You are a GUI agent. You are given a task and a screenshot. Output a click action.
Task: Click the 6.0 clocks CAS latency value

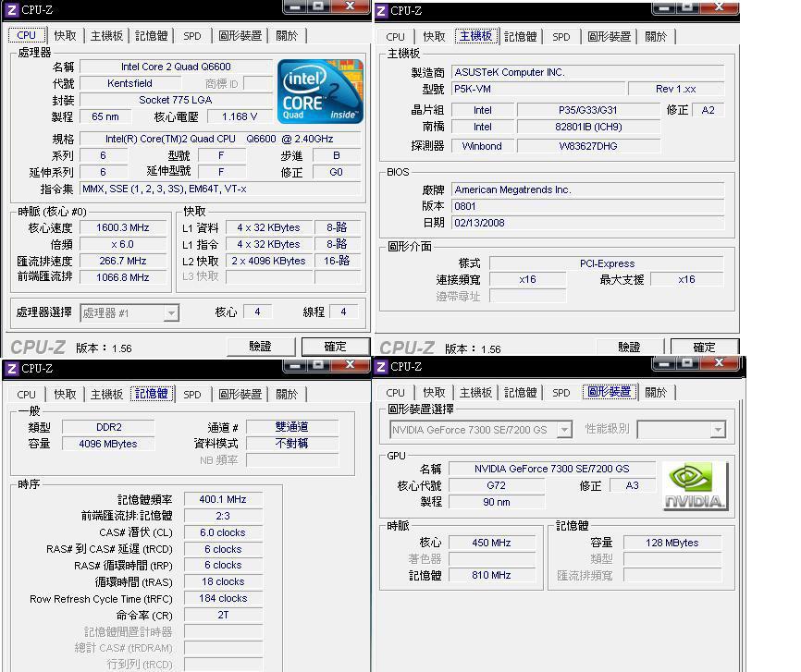[223, 532]
